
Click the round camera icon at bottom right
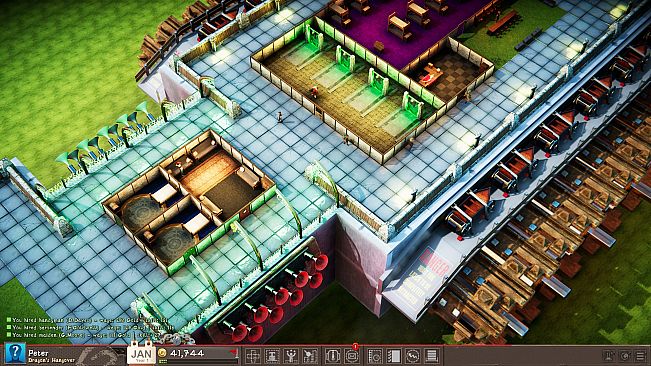(625, 356)
